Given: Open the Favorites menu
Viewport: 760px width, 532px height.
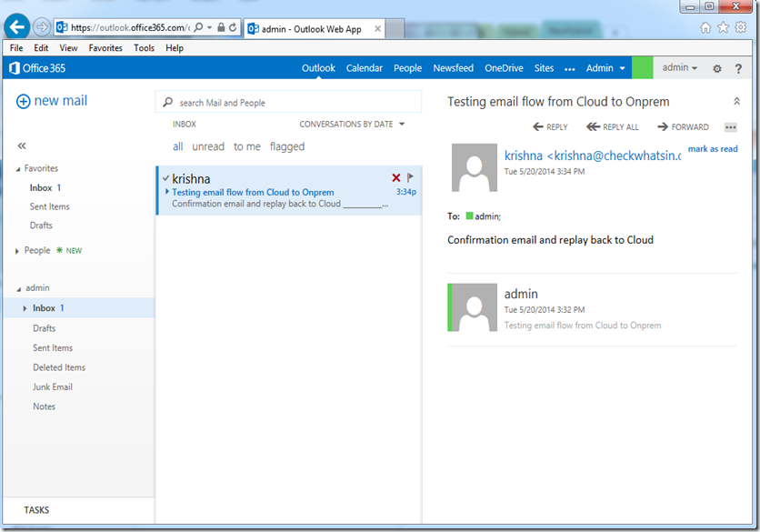Looking at the screenshot, I should coord(105,48).
